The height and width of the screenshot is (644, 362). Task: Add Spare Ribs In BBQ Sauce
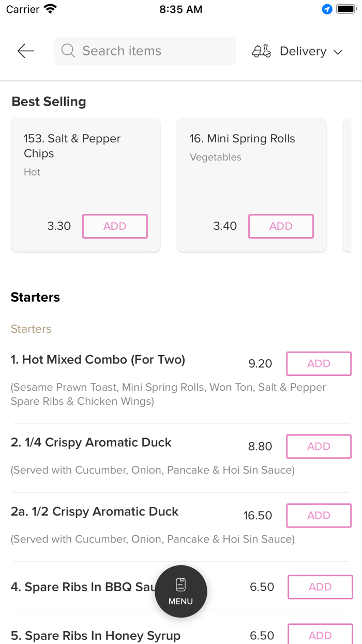click(320, 587)
